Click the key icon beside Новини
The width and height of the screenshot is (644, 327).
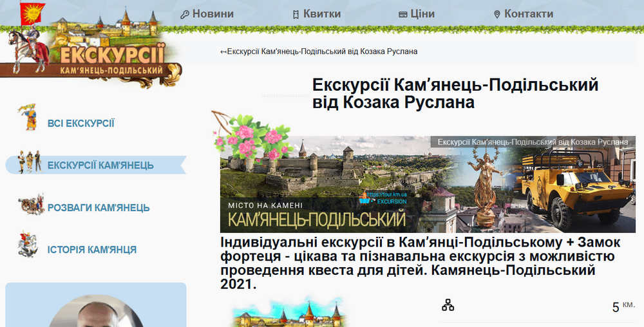point(185,15)
